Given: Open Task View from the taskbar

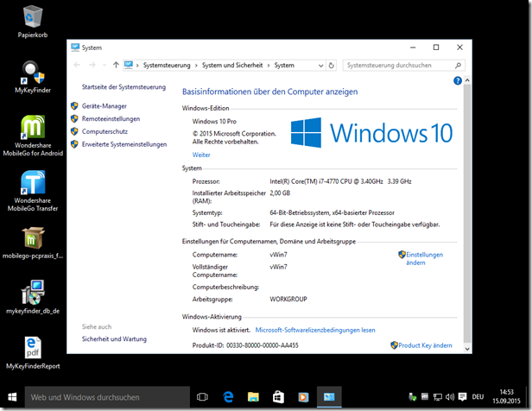Looking at the screenshot, I should pyautogui.click(x=202, y=397).
